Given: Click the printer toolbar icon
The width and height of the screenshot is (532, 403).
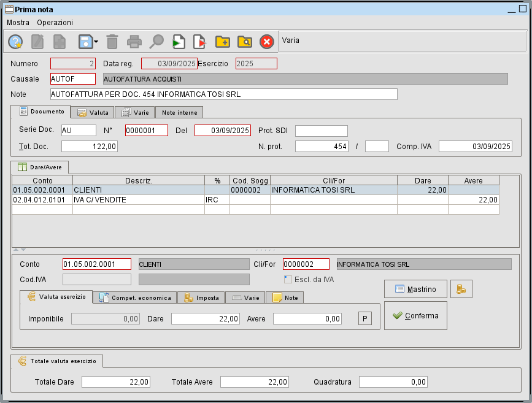Looking at the screenshot, I should tap(134, 42).
